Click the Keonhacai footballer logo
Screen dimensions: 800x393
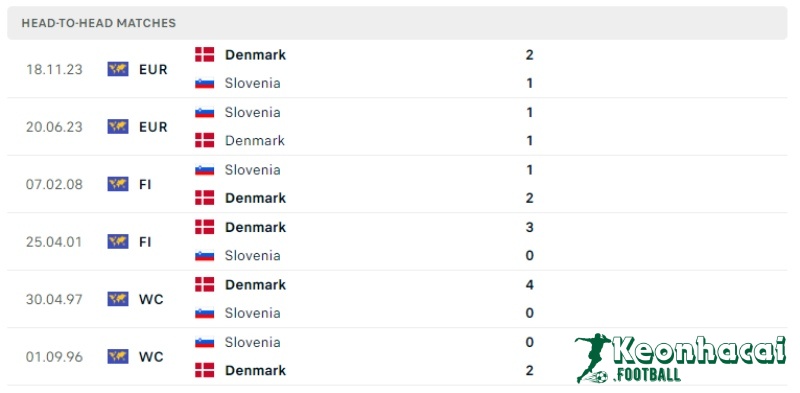(592, 358)
